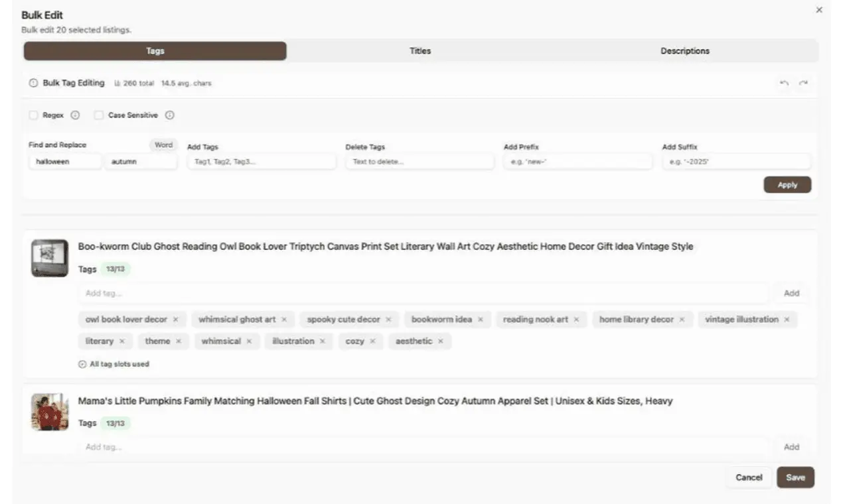Enable the Regex checkbox
Viewport: 843px width, 504px height.
tap(33, 115)
